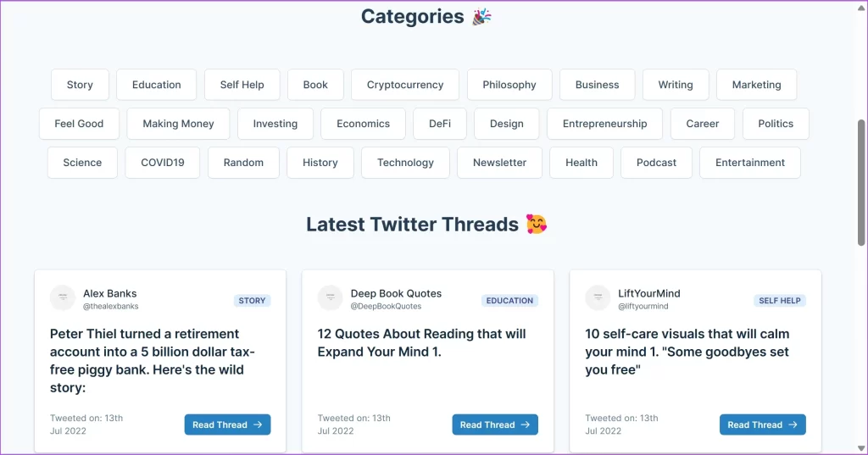Select the Philosophy category

(509, 85)
